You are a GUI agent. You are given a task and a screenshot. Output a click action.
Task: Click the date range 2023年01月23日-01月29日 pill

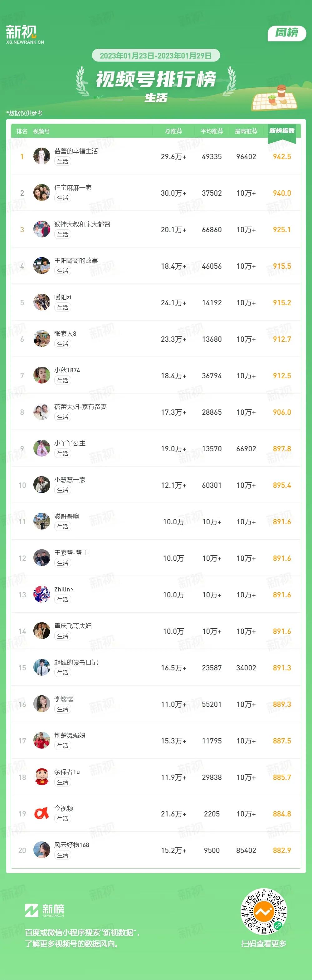tap(156, 56)
